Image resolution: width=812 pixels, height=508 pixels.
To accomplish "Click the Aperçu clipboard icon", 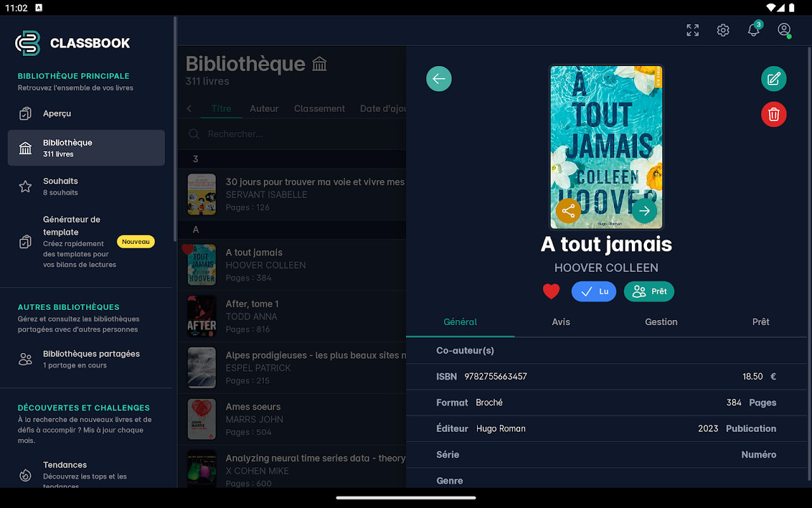I will point(25,114).
